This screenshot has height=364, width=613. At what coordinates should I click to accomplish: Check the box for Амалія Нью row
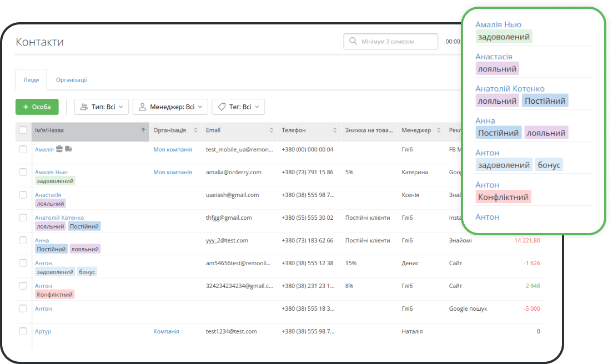point(23,172)
